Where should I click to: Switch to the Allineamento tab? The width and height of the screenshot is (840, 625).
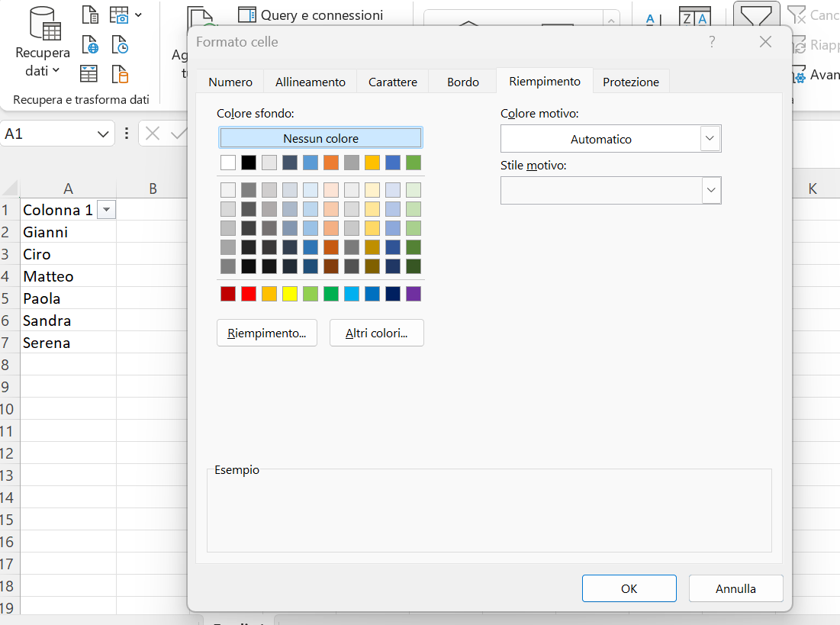click(311, 82)
